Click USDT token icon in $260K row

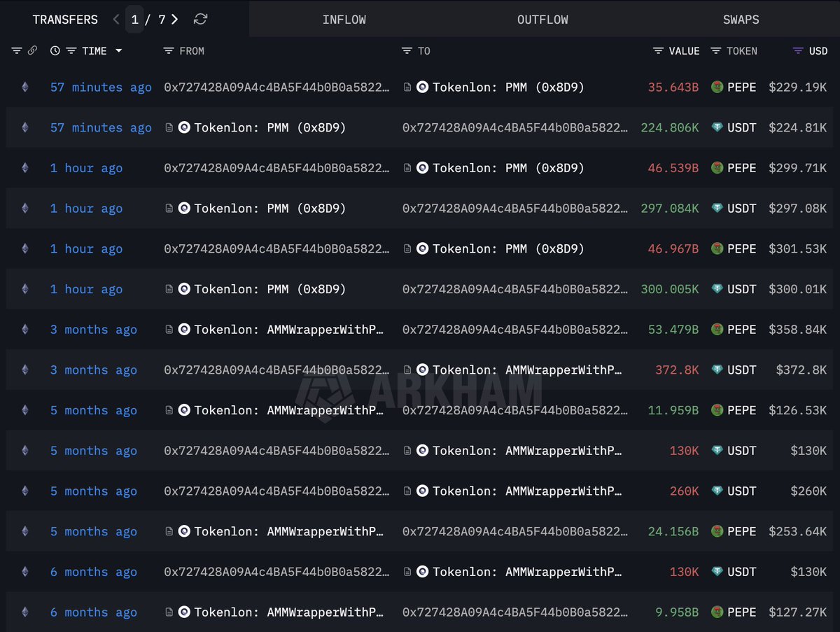click(x=717, y=491)
